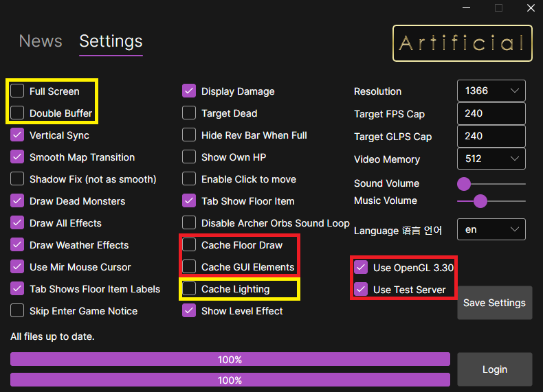
Task: Enable Cache Floor Draw
Action: pos(189,245)
